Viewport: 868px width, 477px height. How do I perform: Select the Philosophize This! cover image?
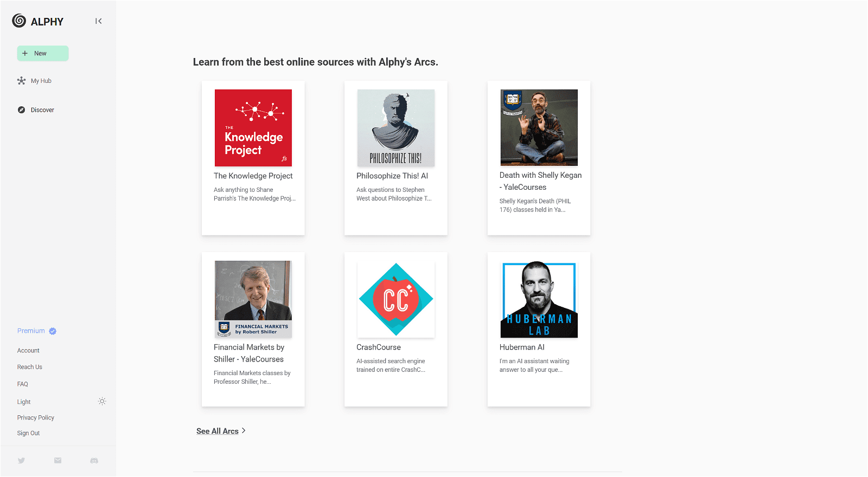pos(396,128)
